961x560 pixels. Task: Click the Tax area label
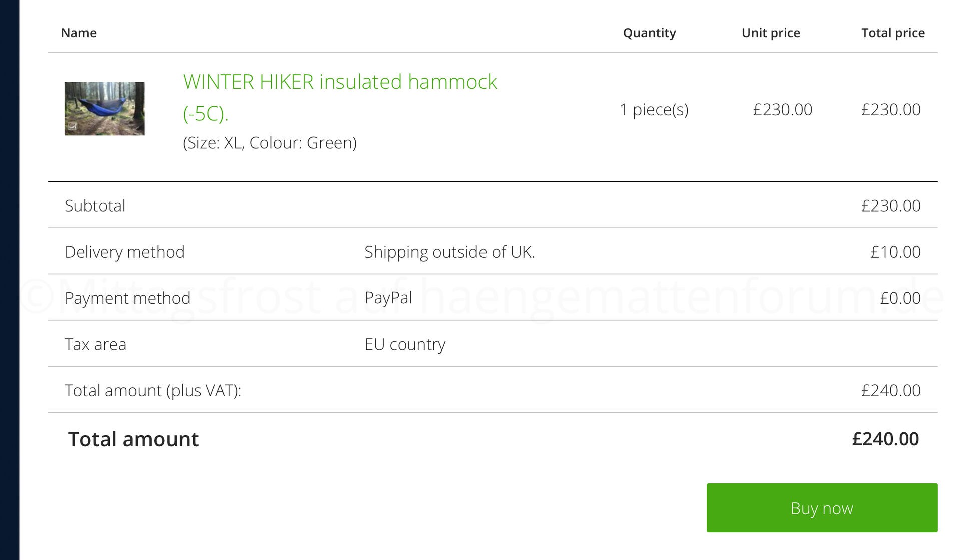point(96,344)
